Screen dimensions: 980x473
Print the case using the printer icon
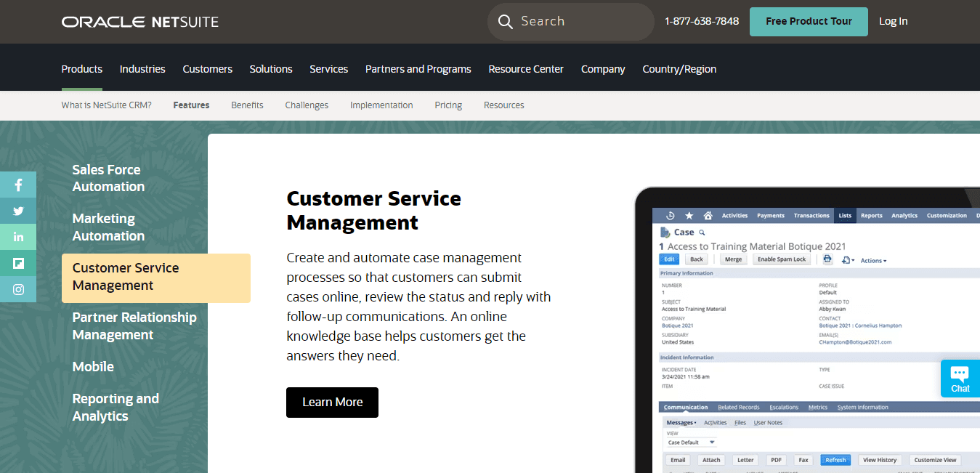pyautogui.click(x=827, y=259)
